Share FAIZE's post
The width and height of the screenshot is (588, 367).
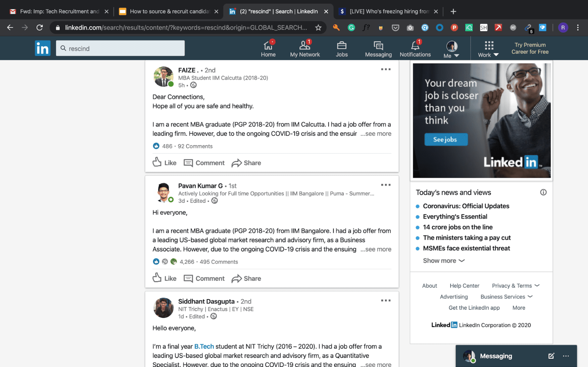(x=246, y=163)
